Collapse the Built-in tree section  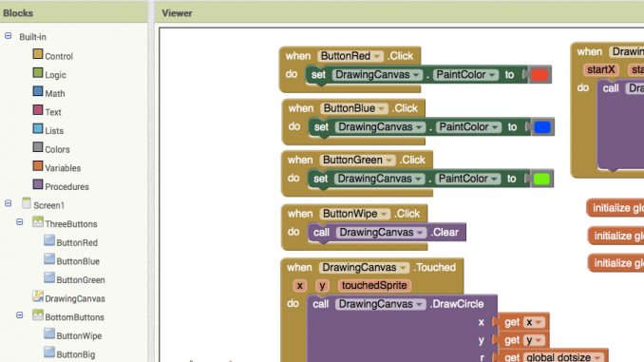pyautogui.click(x=9, y=36)
